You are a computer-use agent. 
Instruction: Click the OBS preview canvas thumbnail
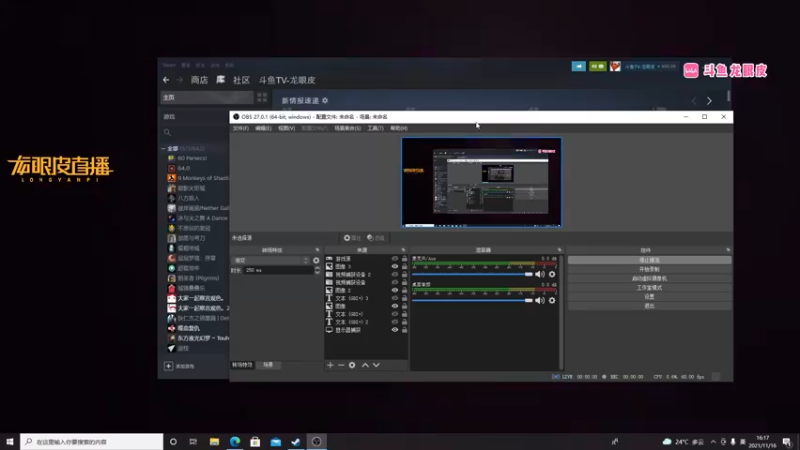point(482,182)
